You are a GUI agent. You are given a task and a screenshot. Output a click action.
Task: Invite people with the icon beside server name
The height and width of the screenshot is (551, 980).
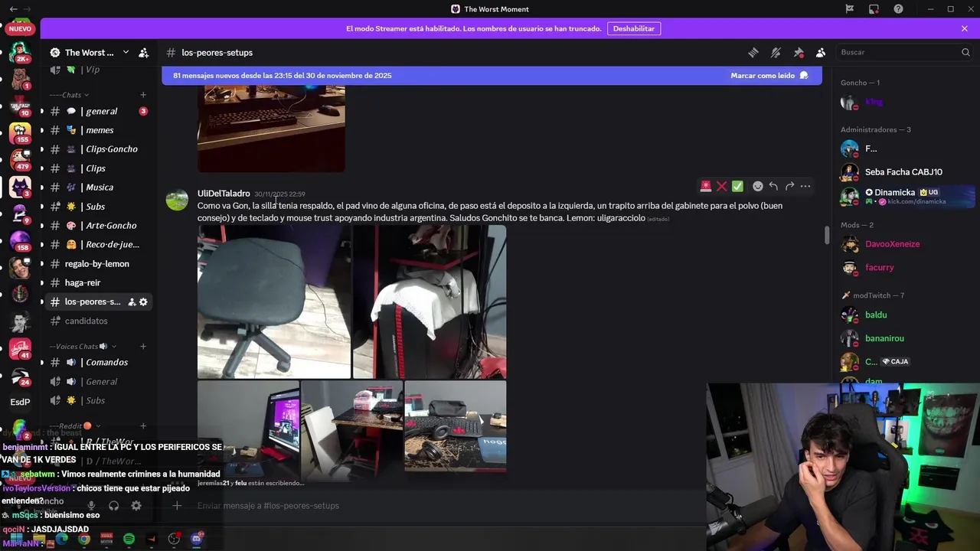pyautogui.click(x=143, y=53)
